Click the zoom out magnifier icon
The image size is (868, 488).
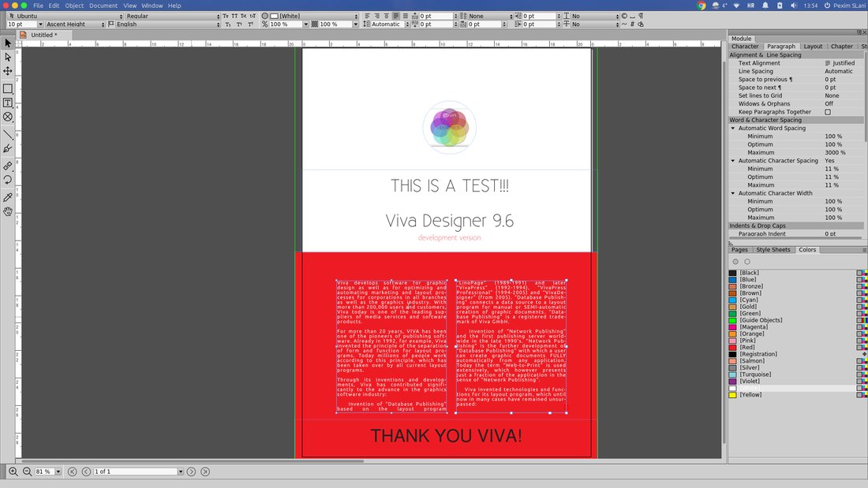click(27, 471)
